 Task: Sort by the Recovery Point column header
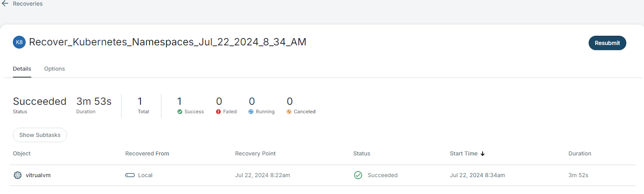pos(255,153)
